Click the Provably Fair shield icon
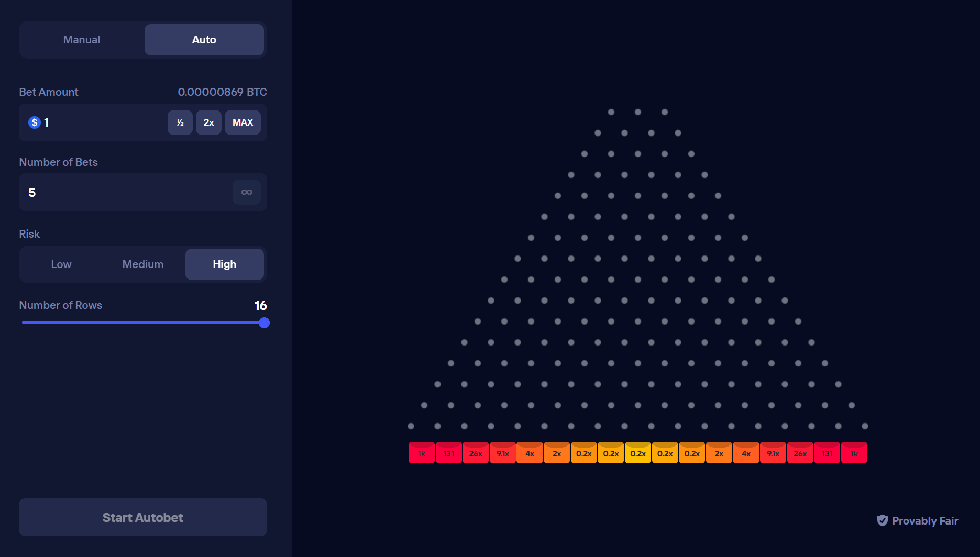Image resolution: width=980 pixels, height=557 pixels. (x=883, y=520)
